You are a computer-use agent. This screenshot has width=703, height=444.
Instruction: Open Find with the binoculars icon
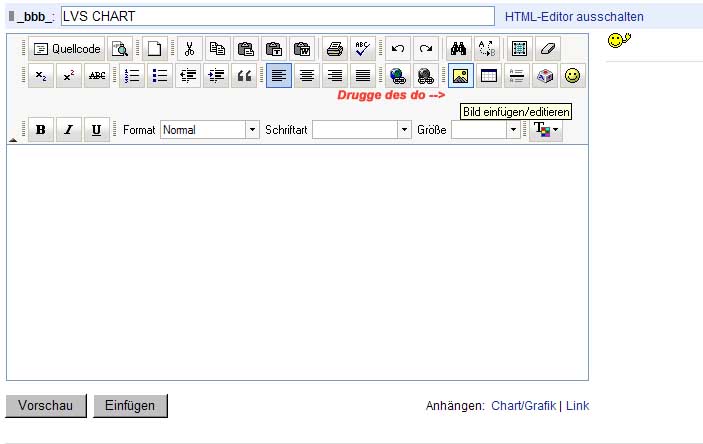458,48
